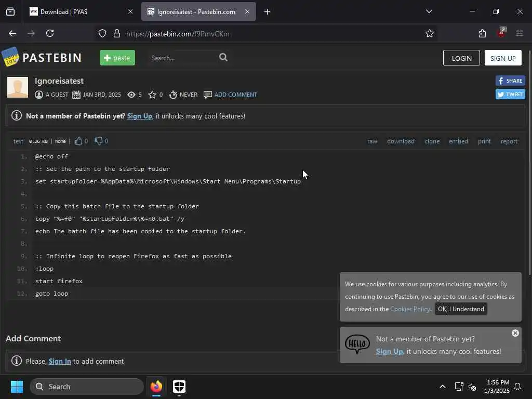Open Firefox from the taskbar
Screen dimensions: 532x399
[156, 386]
